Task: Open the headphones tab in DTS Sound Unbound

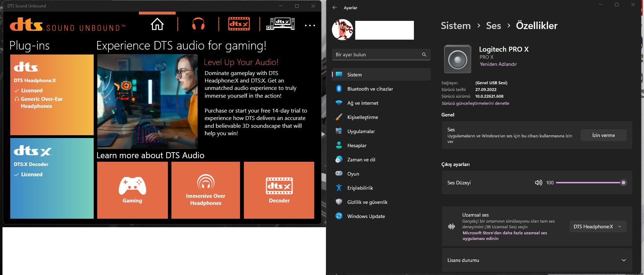Action: click(198, 24)
